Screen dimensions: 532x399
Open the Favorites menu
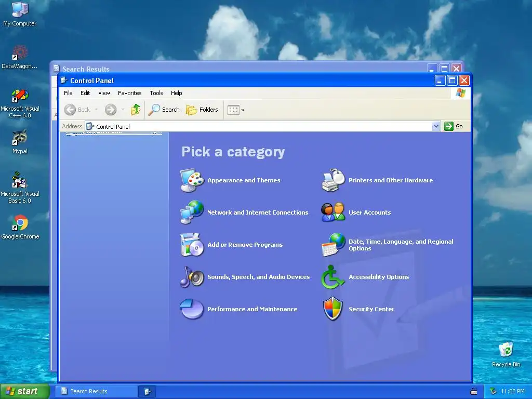[129, 93]
